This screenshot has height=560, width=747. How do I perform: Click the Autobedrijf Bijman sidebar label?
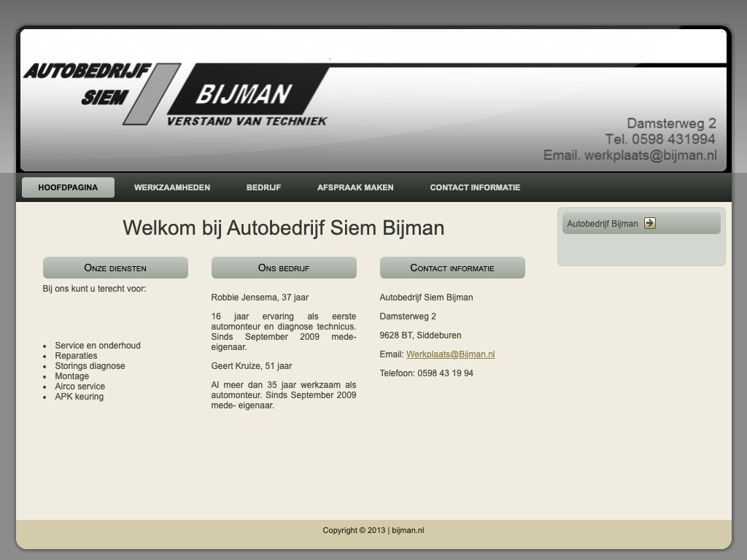602,224
